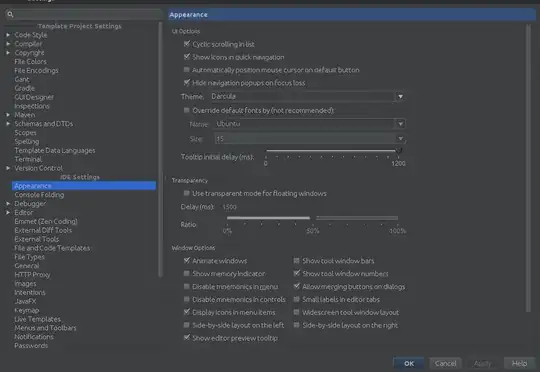Expand the Code Style tree node
This screenshot has height=372, width=540.
click(8, 35)
